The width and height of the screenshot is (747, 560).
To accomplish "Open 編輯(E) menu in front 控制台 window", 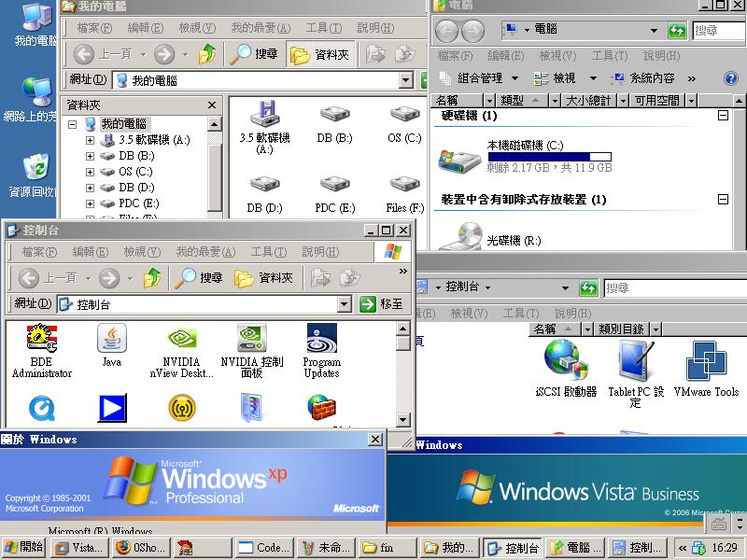I will coord(90,251).
